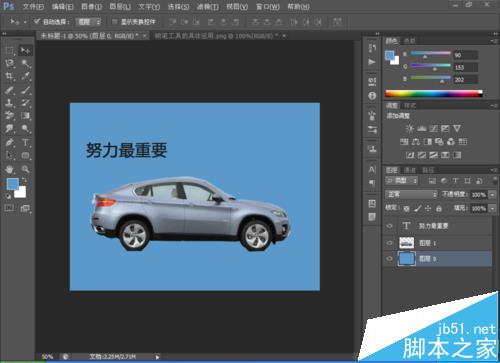
Task: Select the Zoom tool
Action: pyautogui.click(x=25, y=169)
